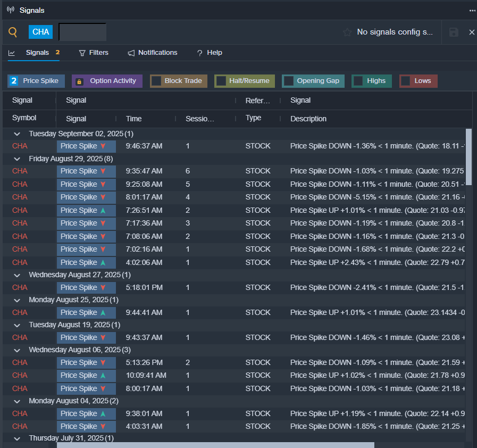This screenshot has height=448, width=477.
Task: Click the 7:08:06 AM time cell
Action: point(144,236)
